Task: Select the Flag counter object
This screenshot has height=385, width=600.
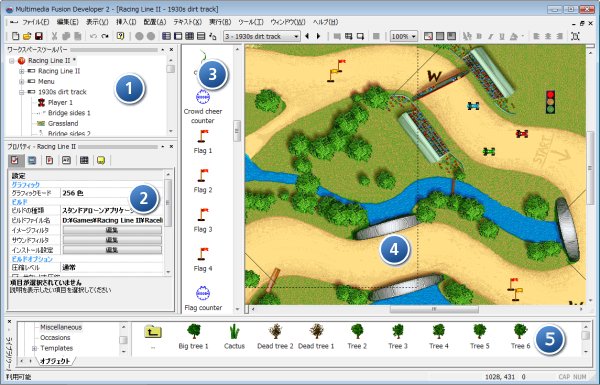Action: click(x=203, y=299)
